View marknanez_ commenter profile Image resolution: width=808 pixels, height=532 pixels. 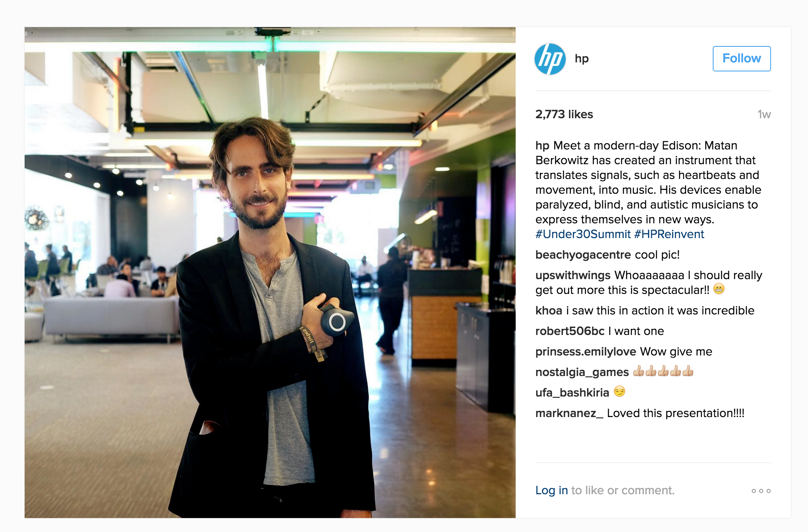pyautogui.click(x=569, y=413)
